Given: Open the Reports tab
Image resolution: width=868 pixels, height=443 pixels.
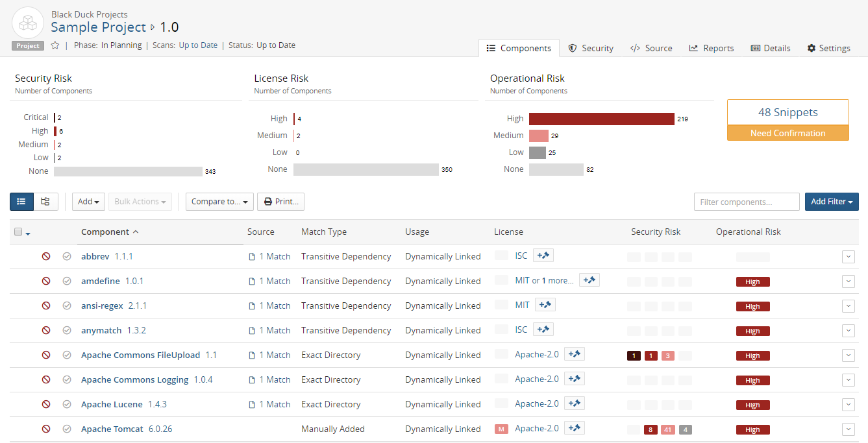Looking at the screenshot, I should click(712, 48).
